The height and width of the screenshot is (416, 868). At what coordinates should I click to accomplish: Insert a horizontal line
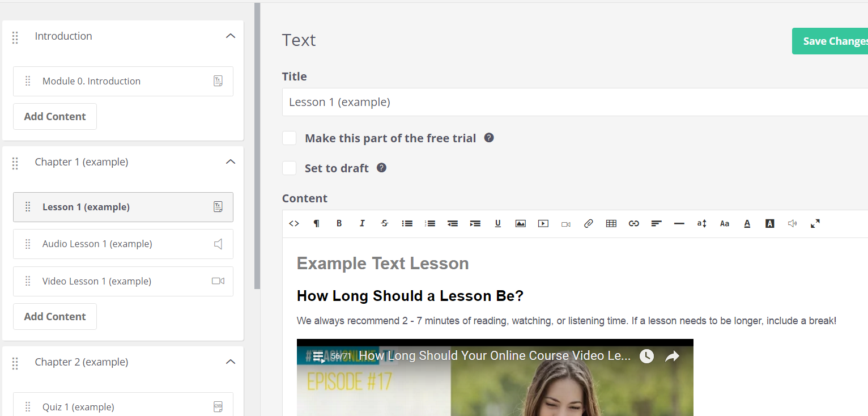[x=679, y=223]
